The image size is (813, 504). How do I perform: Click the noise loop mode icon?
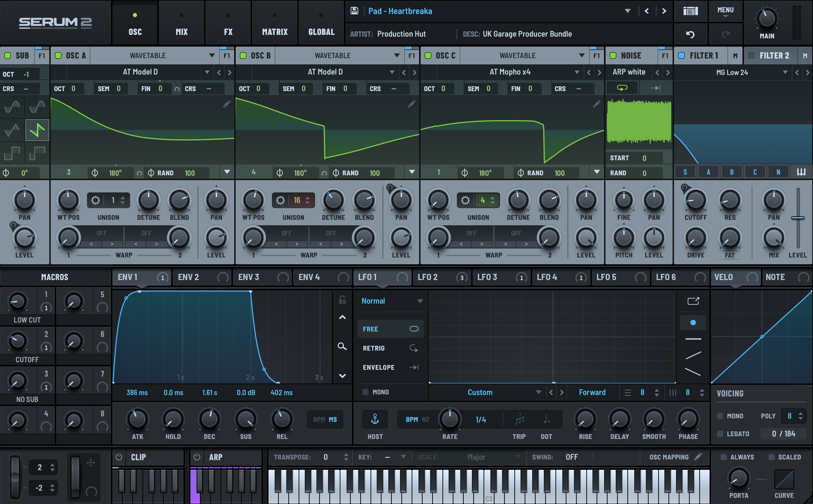[622, 88]
